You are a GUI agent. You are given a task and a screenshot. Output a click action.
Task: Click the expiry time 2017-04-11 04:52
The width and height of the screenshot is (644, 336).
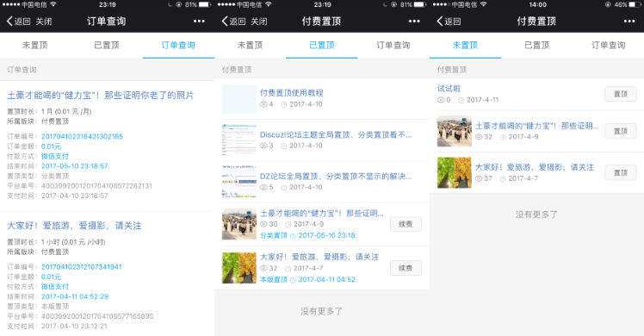[326, 279]
